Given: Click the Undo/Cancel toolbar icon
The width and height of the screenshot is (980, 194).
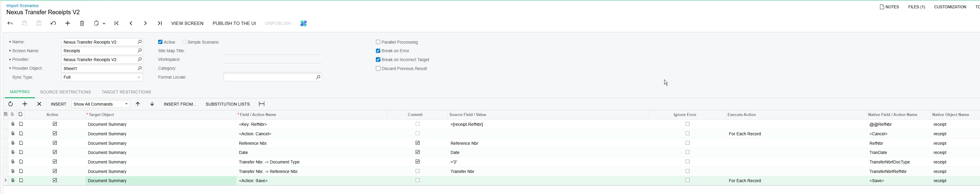Looking at the screenshot, I should (53, 23).
